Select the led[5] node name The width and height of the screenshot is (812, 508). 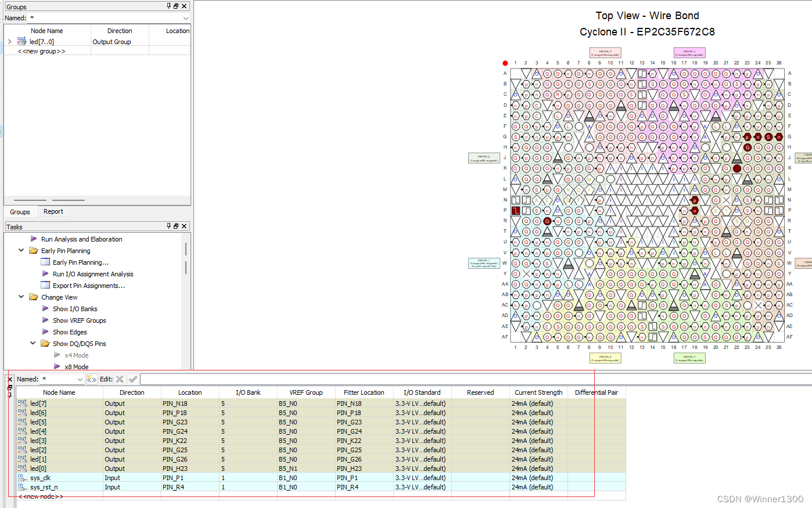click(38, 422)
